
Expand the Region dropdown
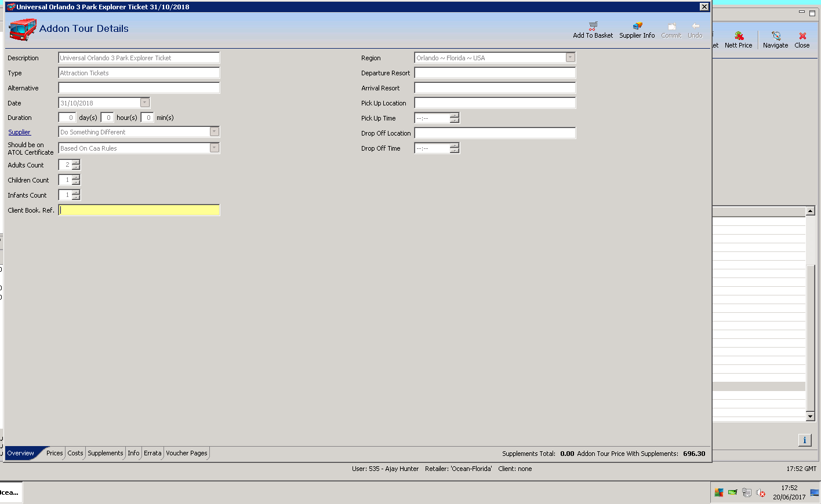571,57
